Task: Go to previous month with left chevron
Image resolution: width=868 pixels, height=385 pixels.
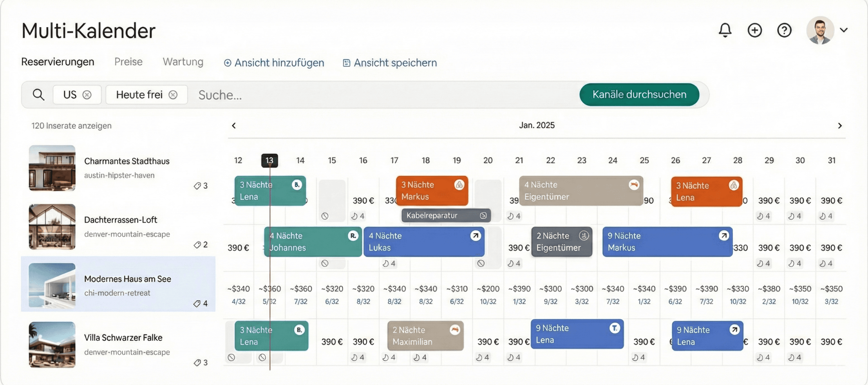Action: coord(234,126)
